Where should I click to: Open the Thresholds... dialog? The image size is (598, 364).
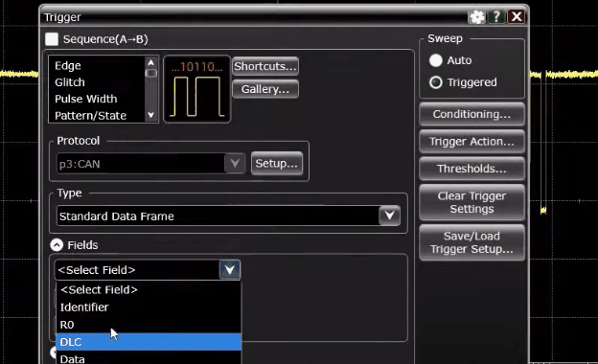point(471,169)
